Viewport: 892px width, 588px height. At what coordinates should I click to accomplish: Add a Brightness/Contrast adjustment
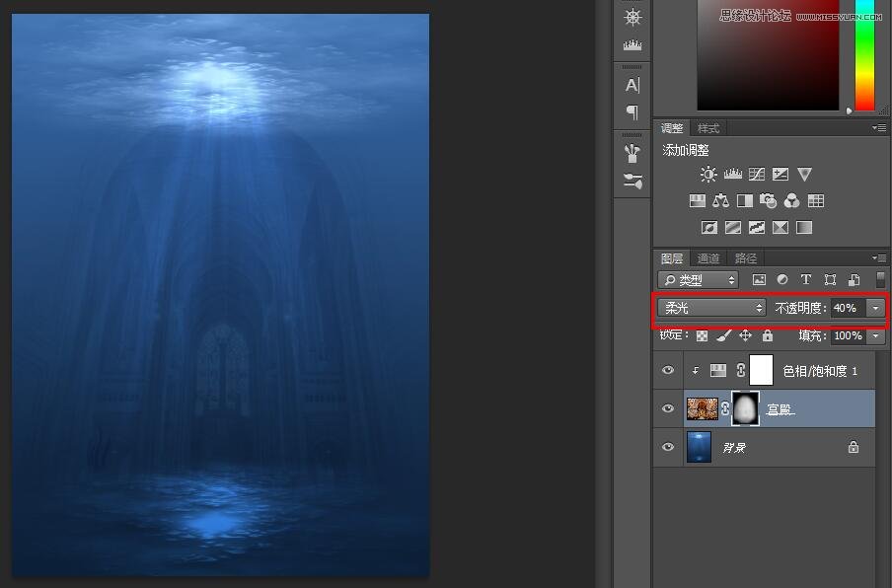point(708,174)
